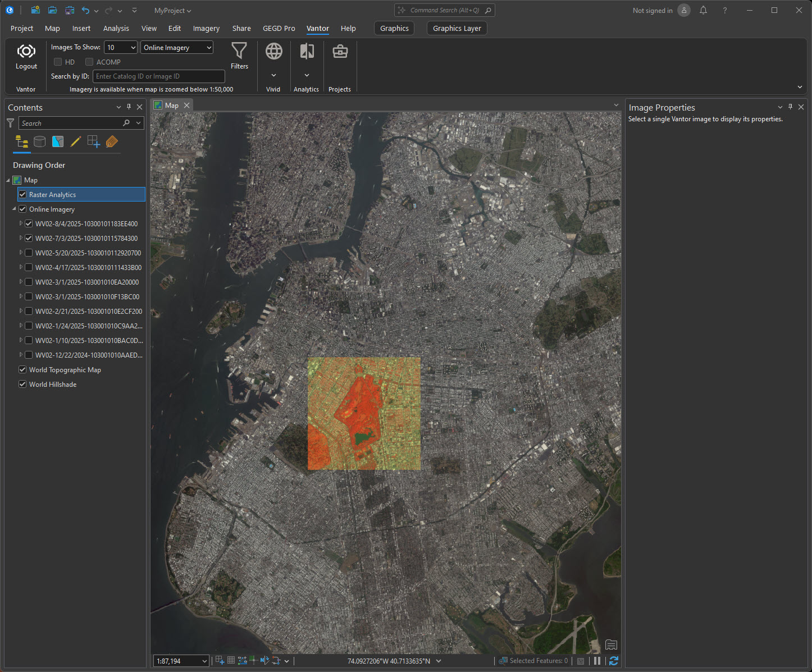Switch to the GEGD Pro tab
812x672 pixels.
click(x=279, y=29)
